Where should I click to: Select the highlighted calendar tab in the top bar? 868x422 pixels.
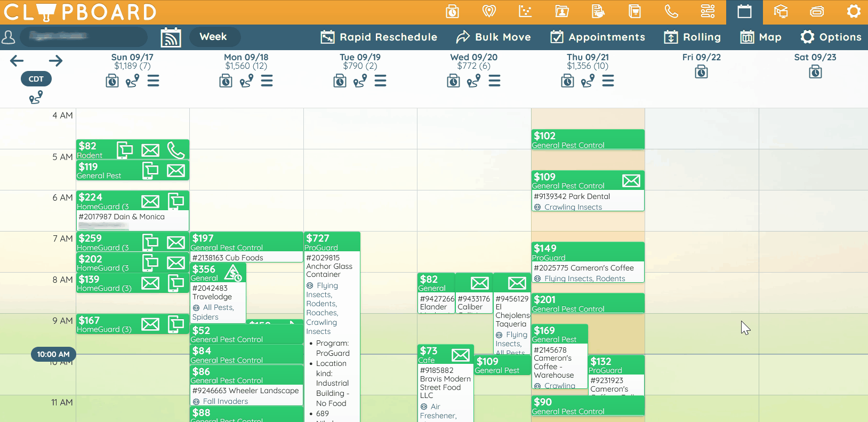[x=744, y=12]
